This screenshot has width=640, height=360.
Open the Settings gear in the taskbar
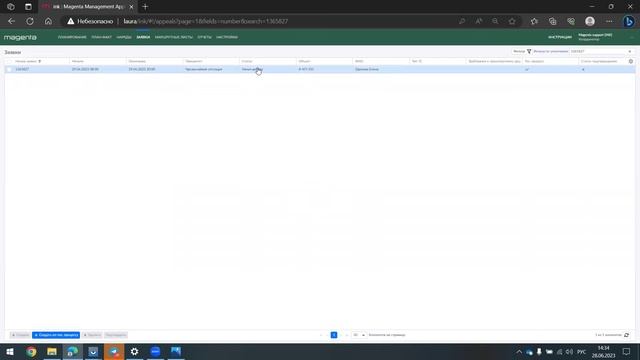coord(134,351)
